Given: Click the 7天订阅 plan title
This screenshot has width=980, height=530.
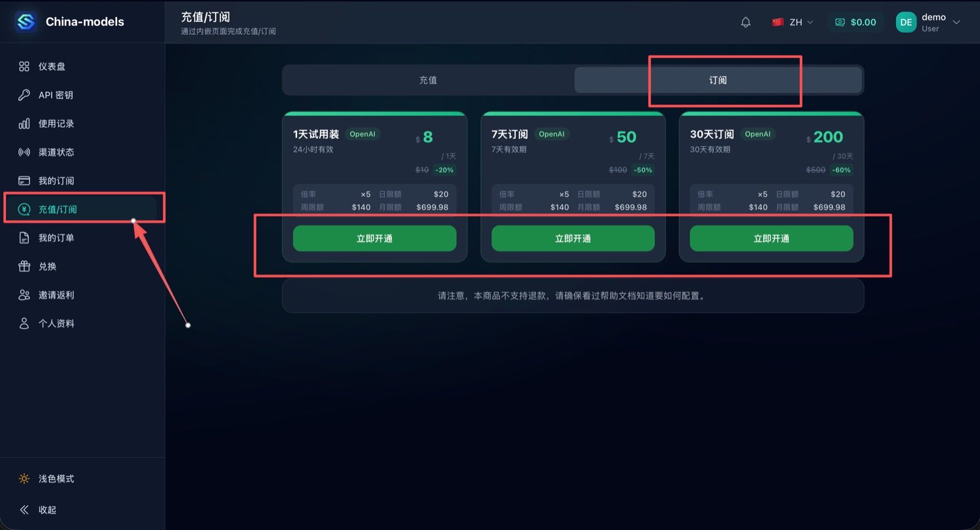Looking at the screenshot, I should [x=510, y=134].
